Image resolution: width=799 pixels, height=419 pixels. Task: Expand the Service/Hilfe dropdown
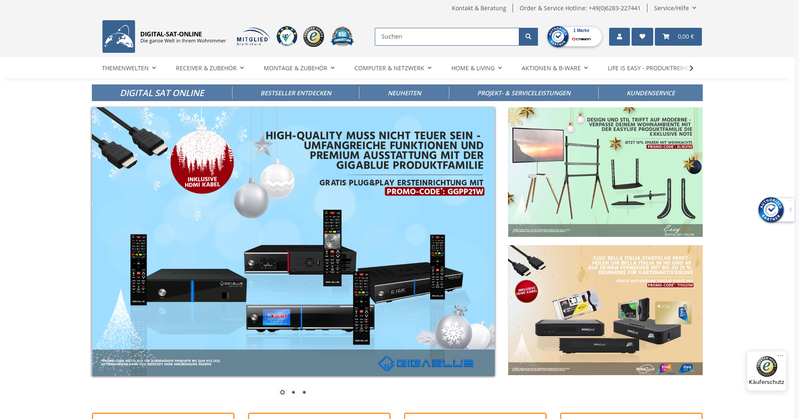pyautogui.click(x=675, y=8)
